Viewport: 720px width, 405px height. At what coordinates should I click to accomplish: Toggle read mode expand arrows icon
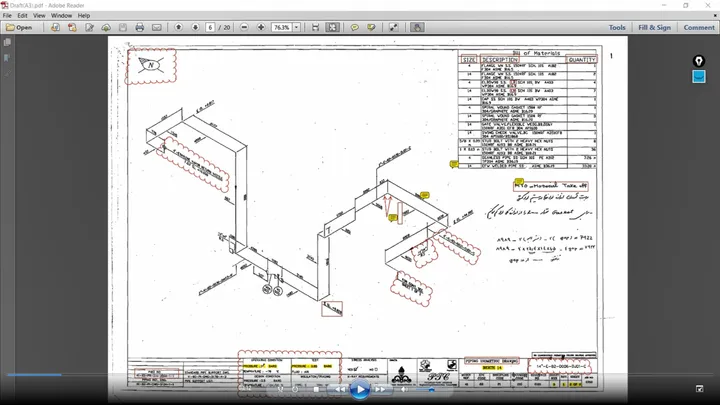coord(394,28)
